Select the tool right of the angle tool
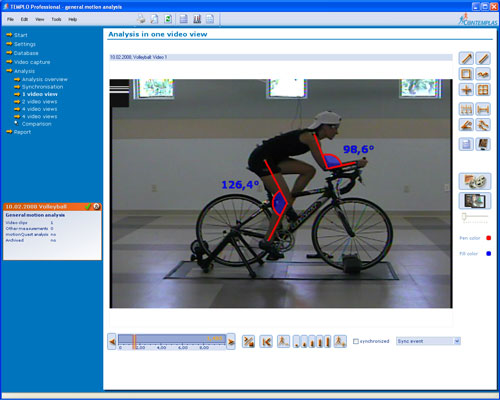The image size is (500, 400). pos(483,125)
